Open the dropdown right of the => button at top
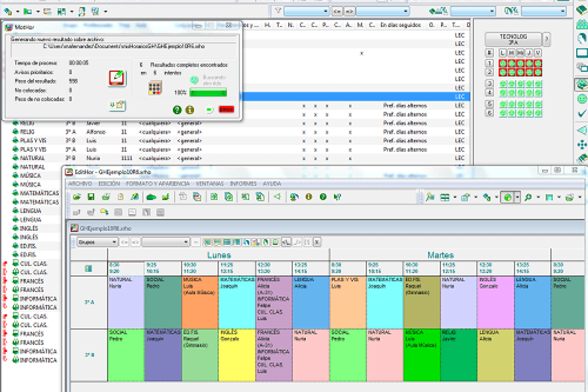 [x=383, y=11]
